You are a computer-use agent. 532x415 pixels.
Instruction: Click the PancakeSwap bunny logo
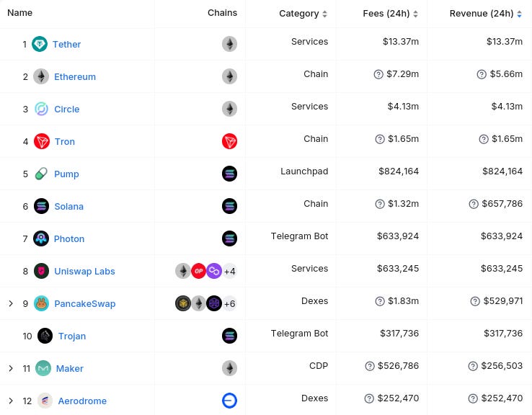(41, 303)
